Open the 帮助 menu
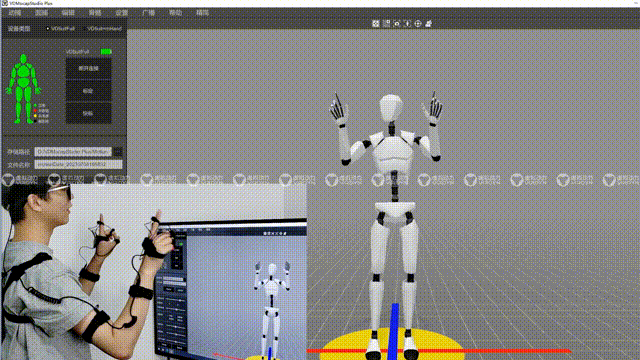Viewport: 640px width, 360px height. (x=175, y=13)
